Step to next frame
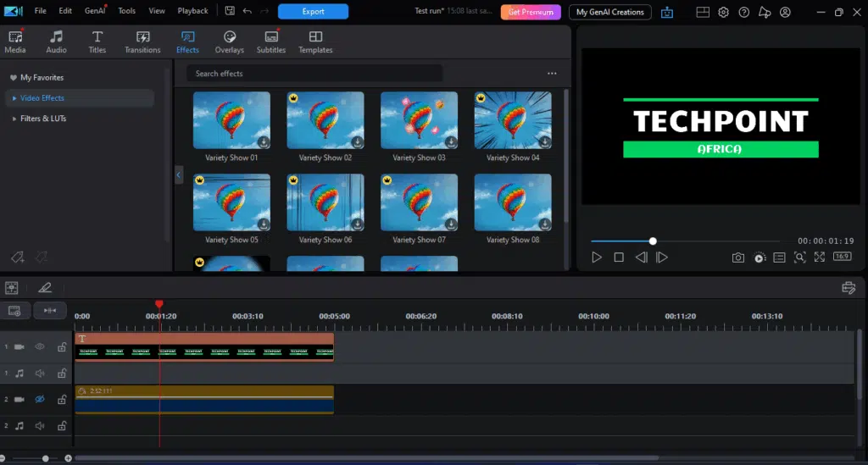 (662, 257)
